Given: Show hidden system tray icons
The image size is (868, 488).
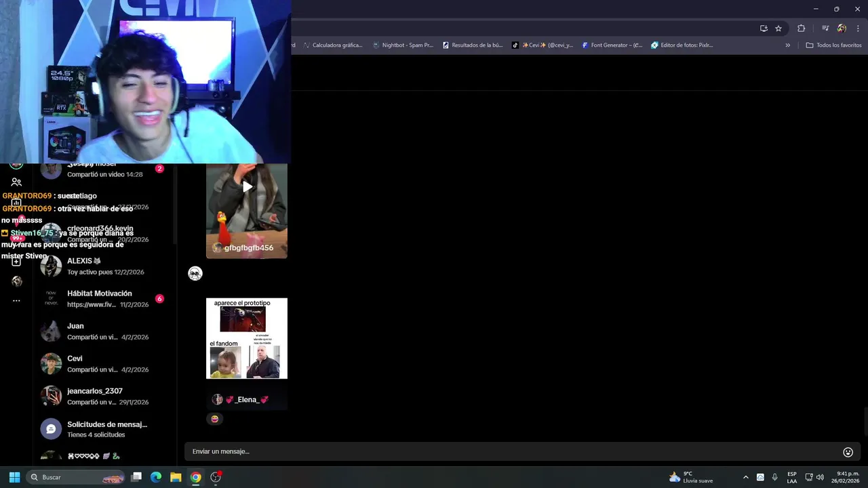Looking at the screenshot, I should 746,477.
